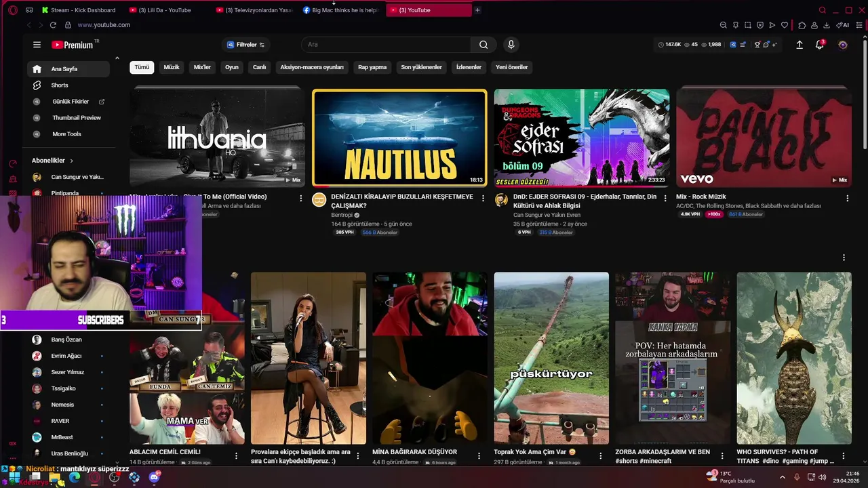Select the Canlı filter chip
This screenshot has height=488, width=868.
260,67
